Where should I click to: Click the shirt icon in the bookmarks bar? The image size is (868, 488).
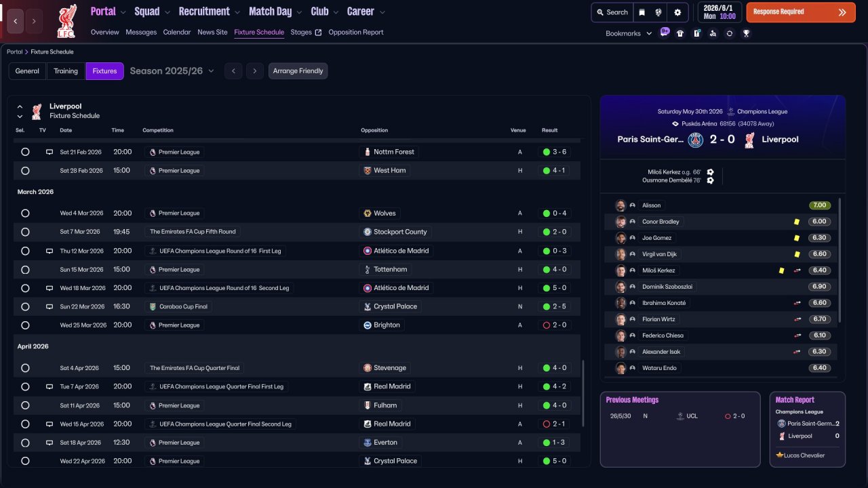[680, 33]
